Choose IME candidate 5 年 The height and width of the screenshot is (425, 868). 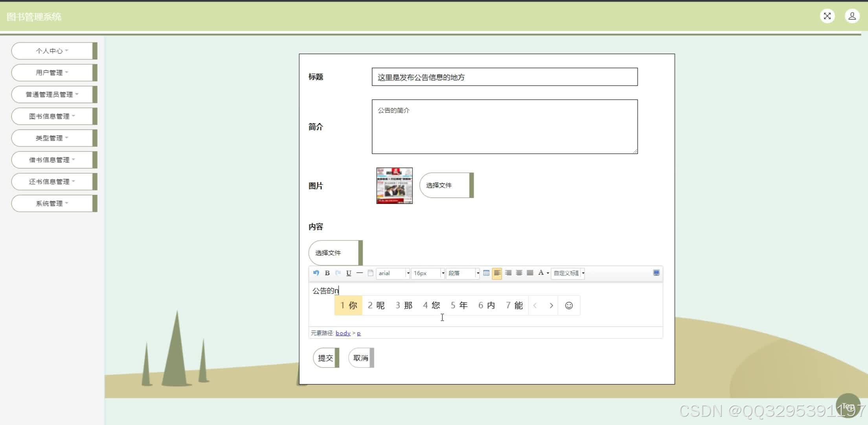(459, 305)
